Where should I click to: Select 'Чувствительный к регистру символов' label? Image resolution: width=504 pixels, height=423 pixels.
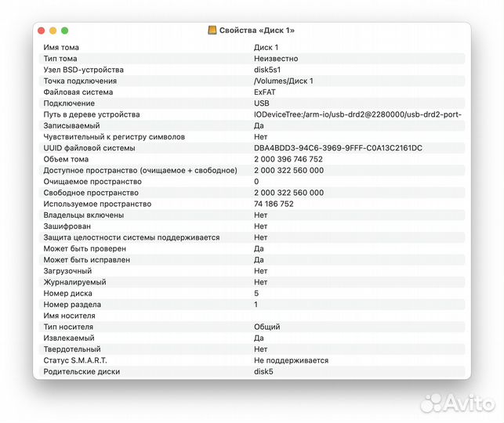[x=114, y=137]
